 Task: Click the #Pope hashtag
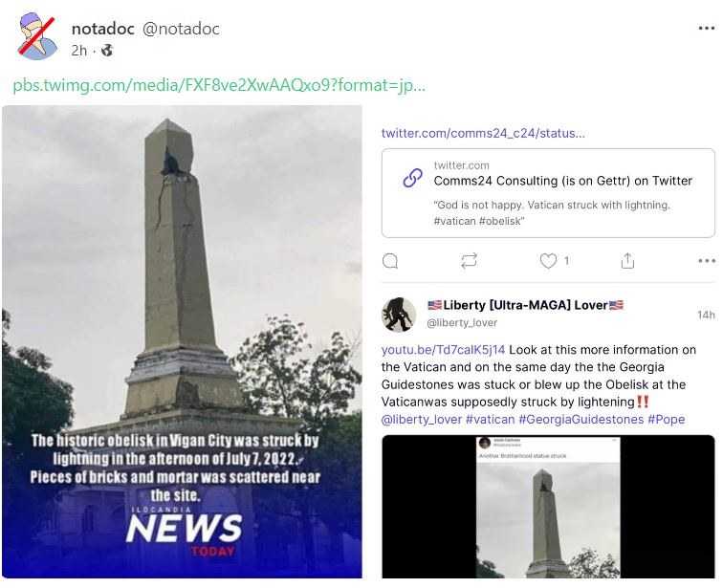667,420
